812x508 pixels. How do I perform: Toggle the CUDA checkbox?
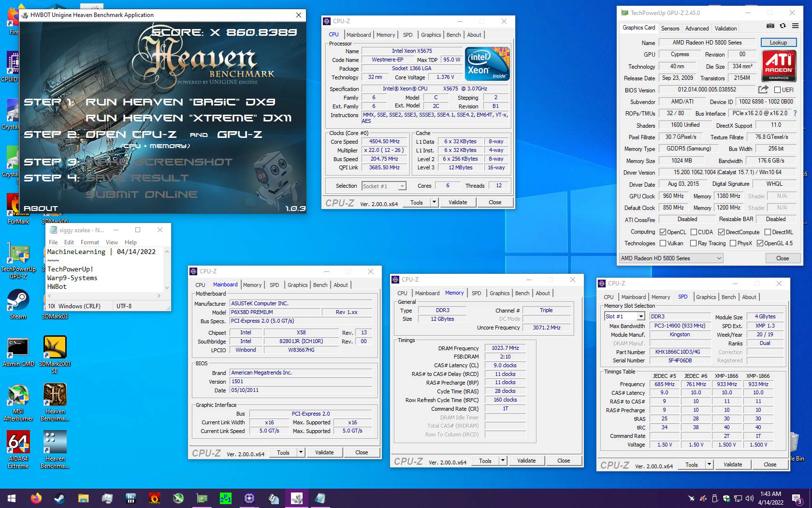[694, 232]
